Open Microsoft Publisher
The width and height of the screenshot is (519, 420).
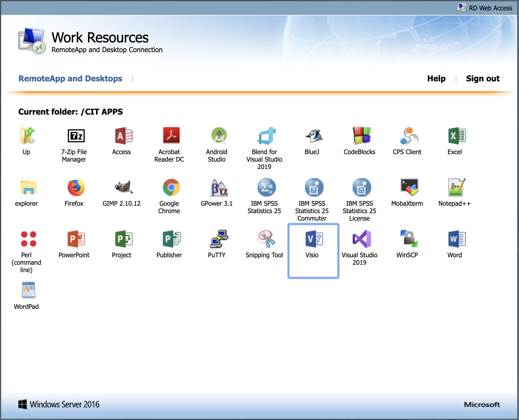169,244
